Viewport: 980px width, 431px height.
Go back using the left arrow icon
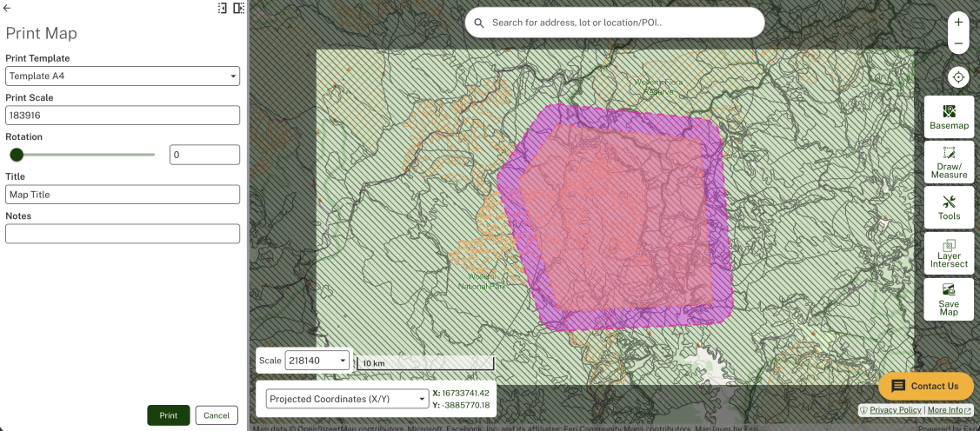(x=7, y=8)
